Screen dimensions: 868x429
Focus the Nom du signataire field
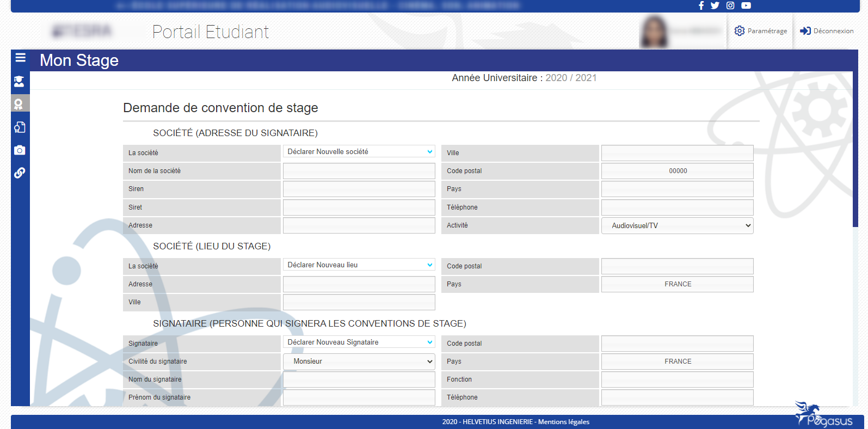359,379
